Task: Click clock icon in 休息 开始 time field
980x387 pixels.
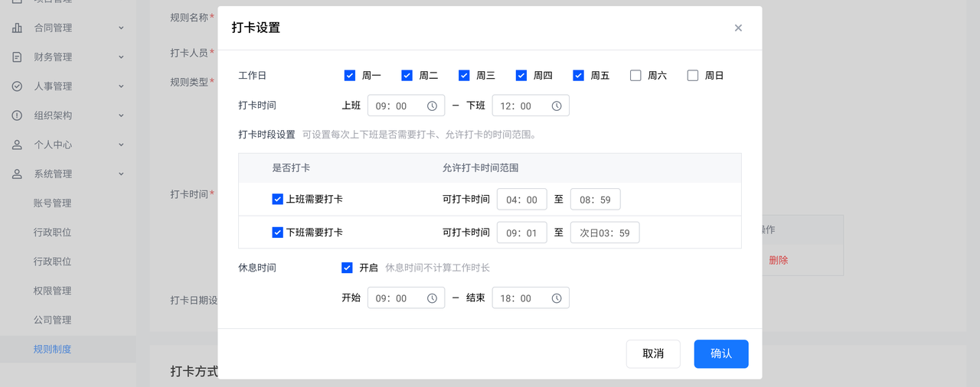Action: pos(432,298)
